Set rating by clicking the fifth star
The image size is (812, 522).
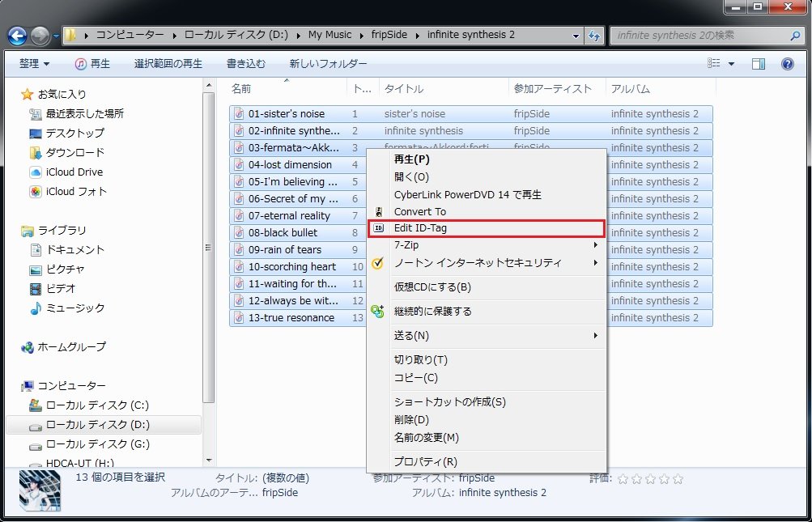click(x=678, y=479)
